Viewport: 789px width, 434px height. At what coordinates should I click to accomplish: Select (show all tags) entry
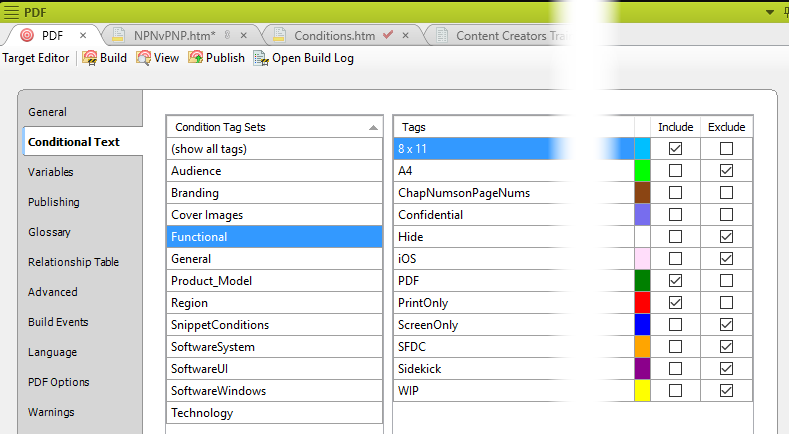209,149
